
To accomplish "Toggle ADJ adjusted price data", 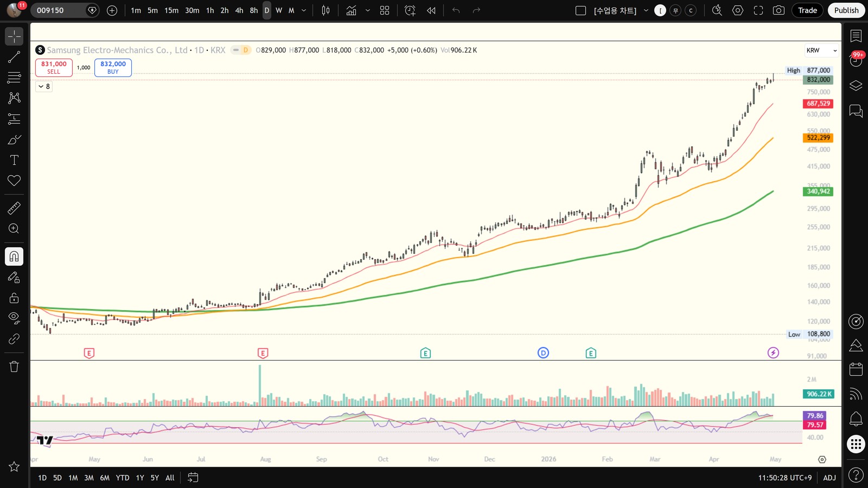I will point(829,478).
